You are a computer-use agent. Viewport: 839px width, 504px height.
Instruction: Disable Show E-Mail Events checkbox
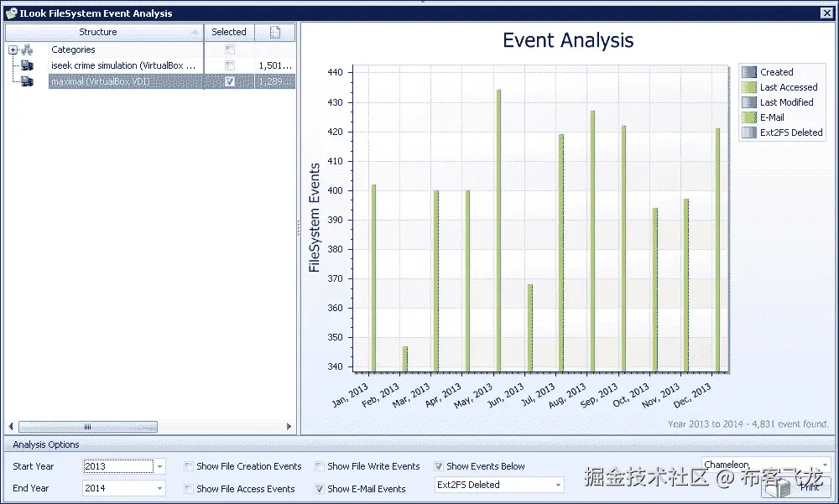320,488
